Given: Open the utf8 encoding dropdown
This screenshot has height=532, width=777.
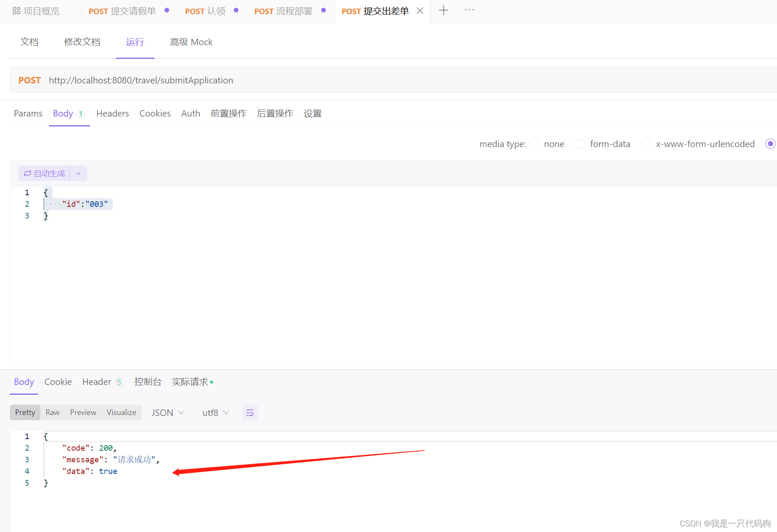Looking at the screenshot, I should [x=215, y=412].
